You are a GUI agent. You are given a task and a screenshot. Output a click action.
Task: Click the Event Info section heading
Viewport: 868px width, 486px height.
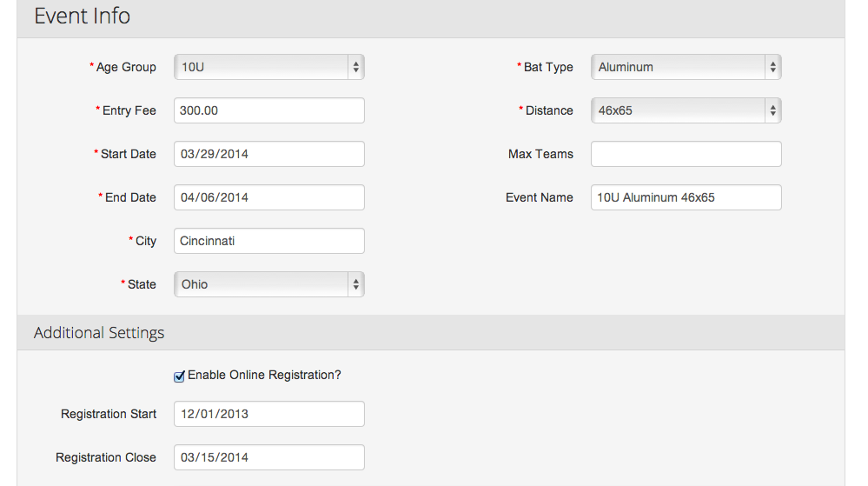[82, 16]
